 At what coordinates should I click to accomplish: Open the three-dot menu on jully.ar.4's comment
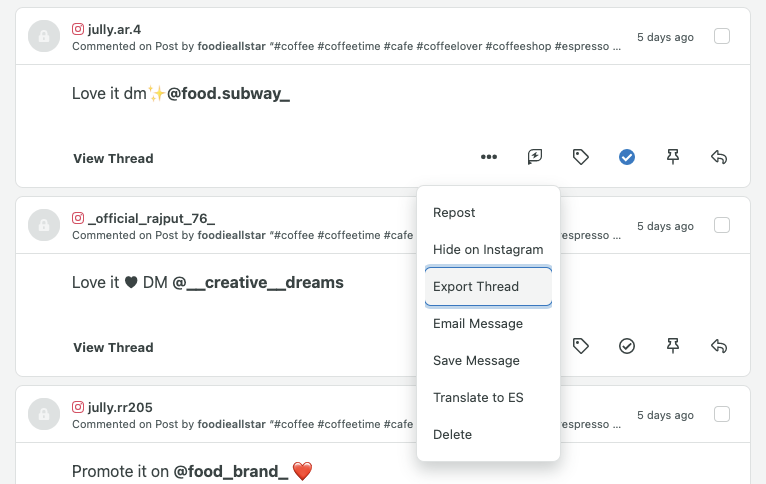point(489,157)
